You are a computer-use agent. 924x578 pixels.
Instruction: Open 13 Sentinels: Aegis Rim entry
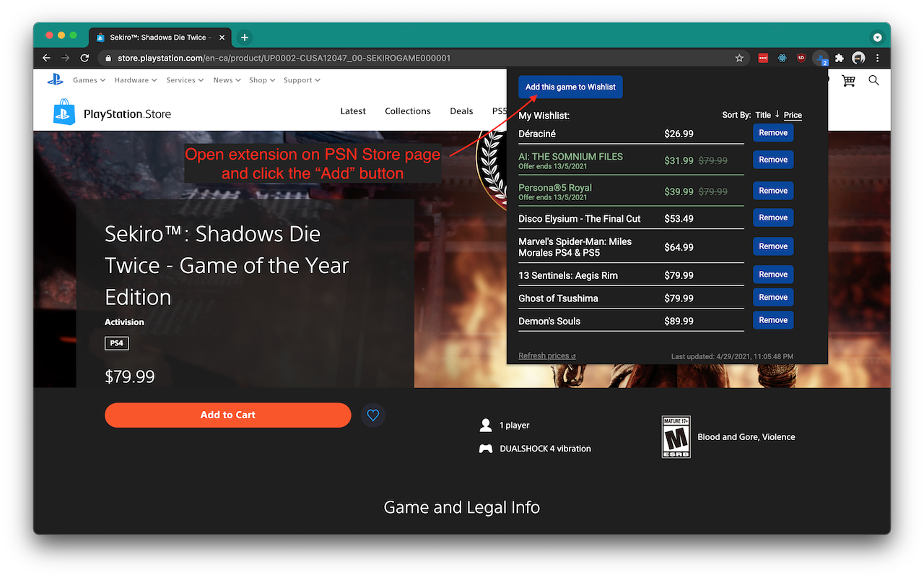pyautogui.click(x=568, y=275)
